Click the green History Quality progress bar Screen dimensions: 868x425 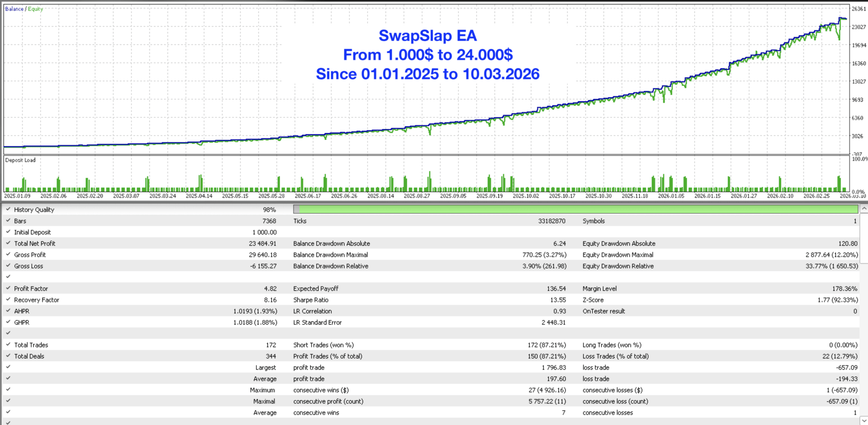[576, 209]
